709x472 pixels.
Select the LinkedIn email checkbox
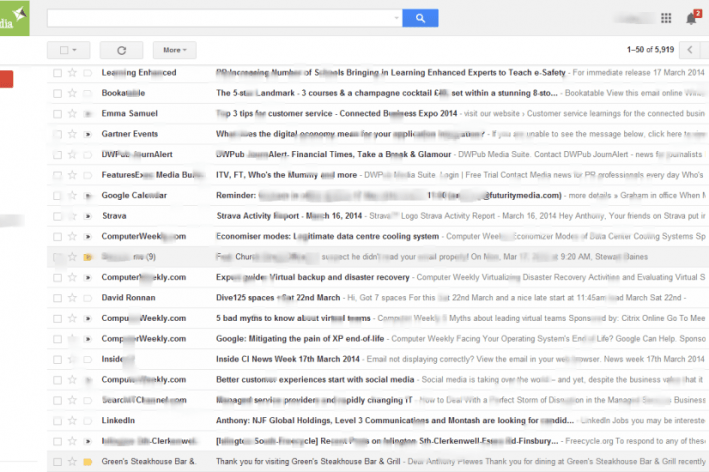coord(57,421)
